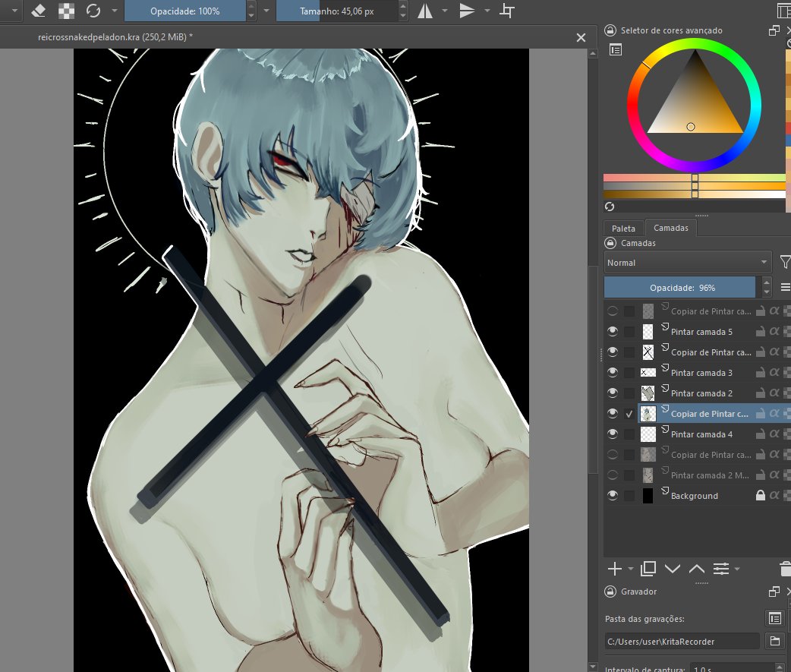Click the C:/Users/user\KritaRecorder path field
The height and width of the screenshot is (672, 791).
tap(682, 641)
